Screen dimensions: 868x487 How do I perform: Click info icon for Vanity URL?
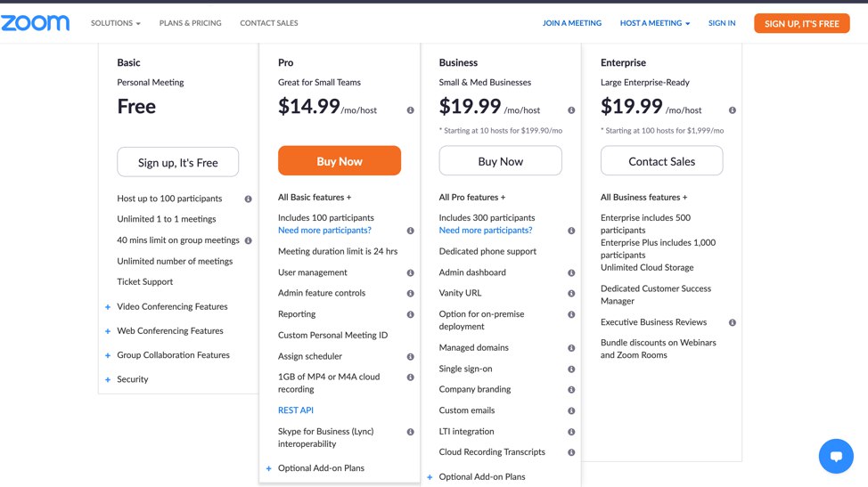(571, 294)
